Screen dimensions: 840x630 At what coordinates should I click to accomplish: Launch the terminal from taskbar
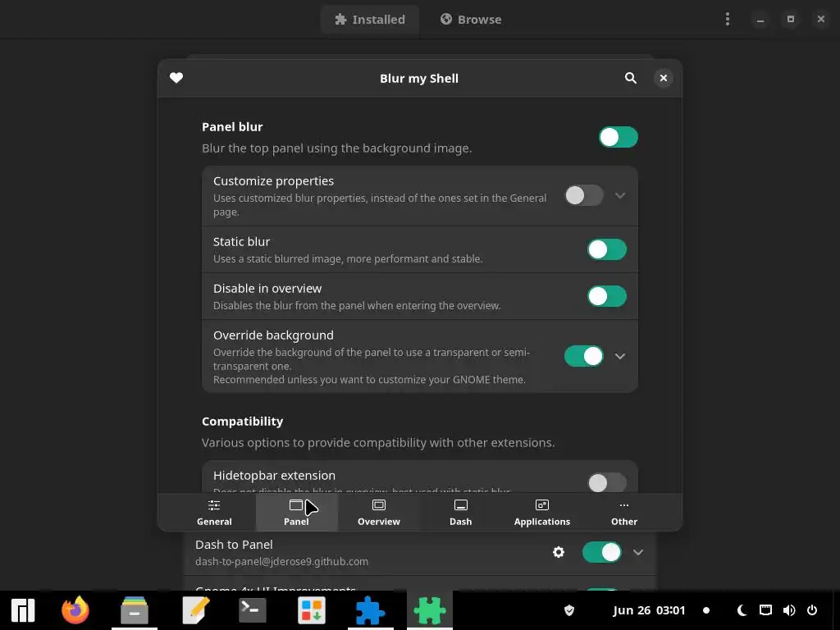(x=253, y=610)
